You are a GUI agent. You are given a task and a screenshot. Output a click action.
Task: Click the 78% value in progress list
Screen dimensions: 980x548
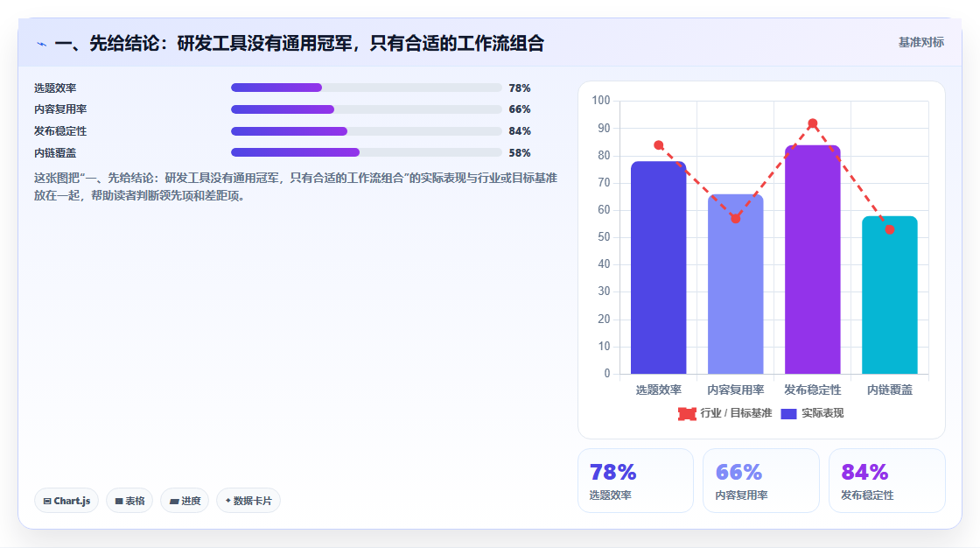tap(520, 88)
